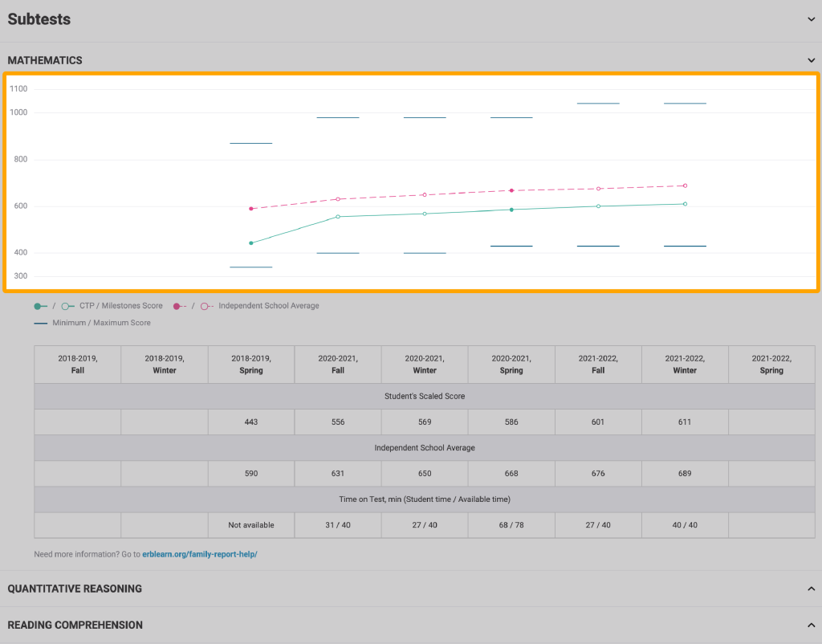Expand the Reading Comprehension section chevron
This screenshot has width=822, height=644.
pos(811,625)
